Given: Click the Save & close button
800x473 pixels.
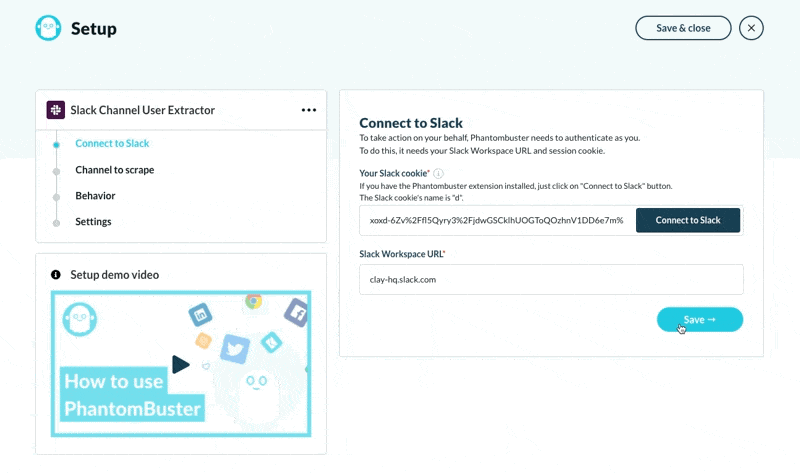Looking at the screenshot, I should (683, 28).
